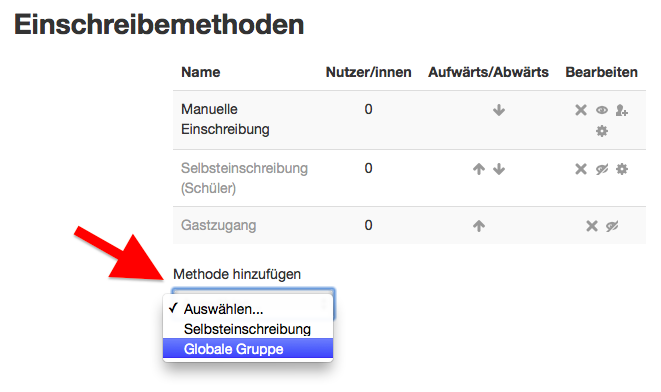Open settings gear for Manuelle Einschreibung
This screenshot has width=661, height=392.
point(602,131)
